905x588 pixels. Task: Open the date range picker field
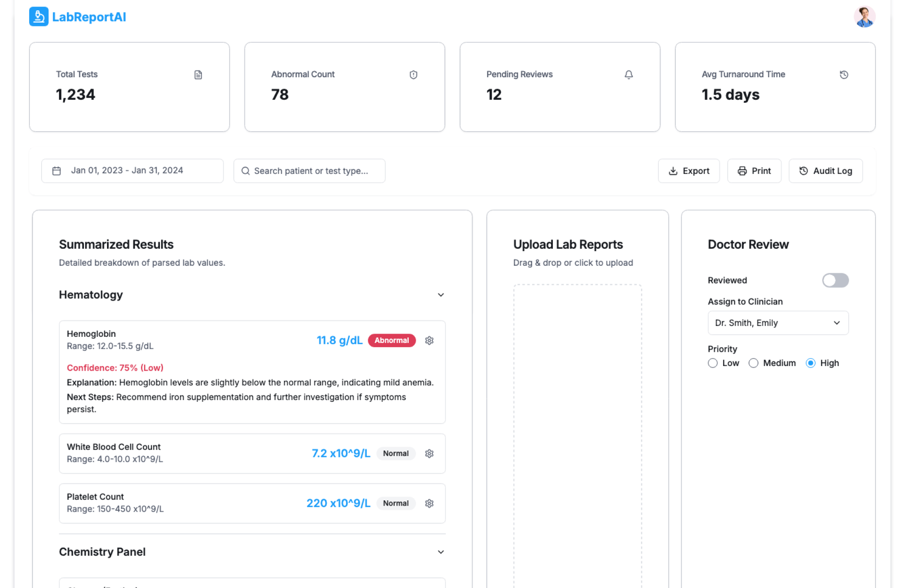point(132,171)
